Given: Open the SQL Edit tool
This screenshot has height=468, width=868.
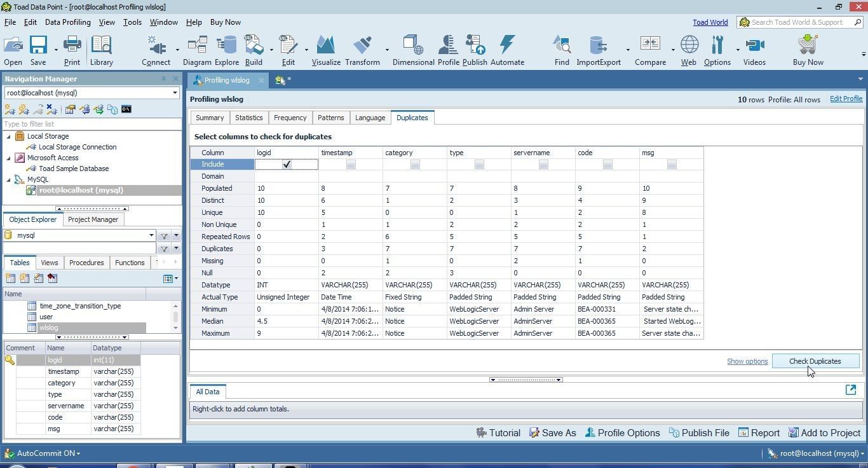Looking at the screenshot, I should pyautogui.click(x=288, y=51).
